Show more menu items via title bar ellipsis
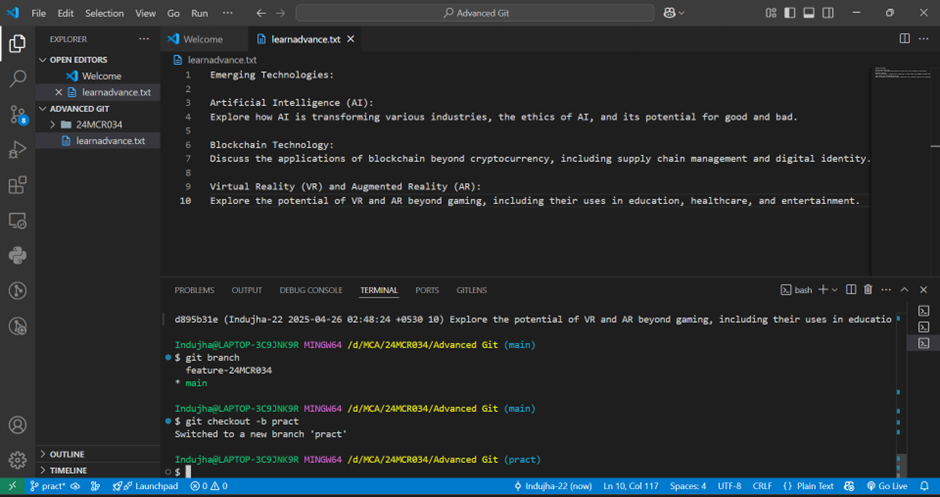The height and width of the screenshot is (497, 940). tap(228, 13)
